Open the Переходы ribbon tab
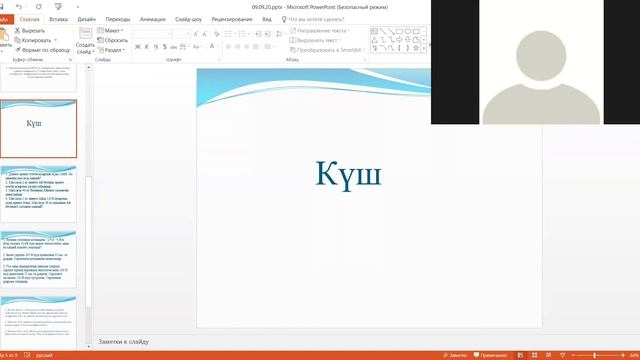 118,19
